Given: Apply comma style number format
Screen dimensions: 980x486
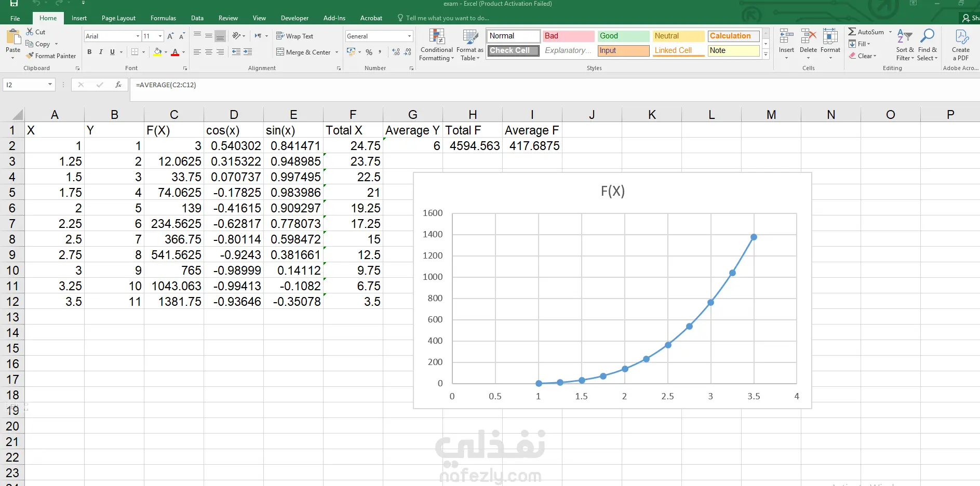Looking at the screenshot, I should (x=380, y=52).
